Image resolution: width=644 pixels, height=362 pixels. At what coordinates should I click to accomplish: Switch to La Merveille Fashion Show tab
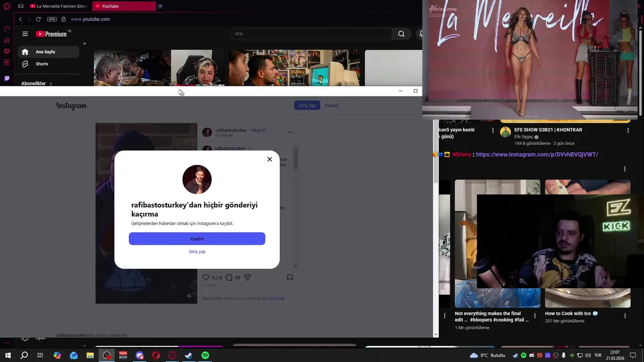click(x=58, y=6)
